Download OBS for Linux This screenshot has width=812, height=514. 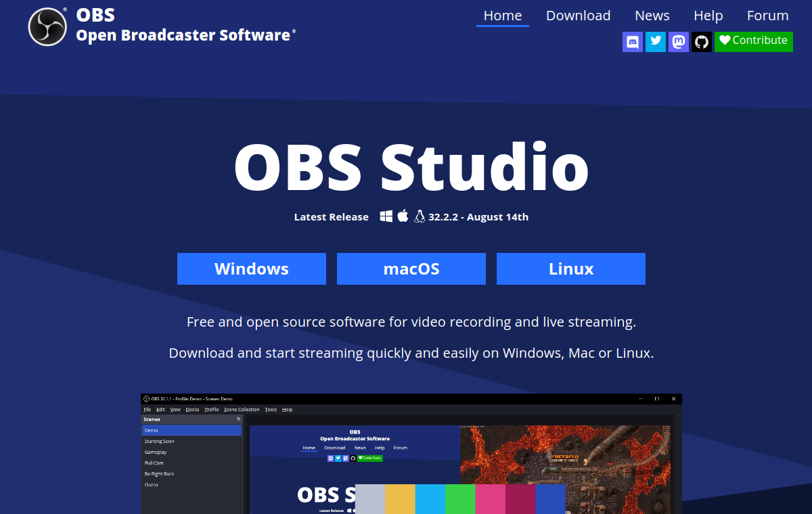(571, 269)
